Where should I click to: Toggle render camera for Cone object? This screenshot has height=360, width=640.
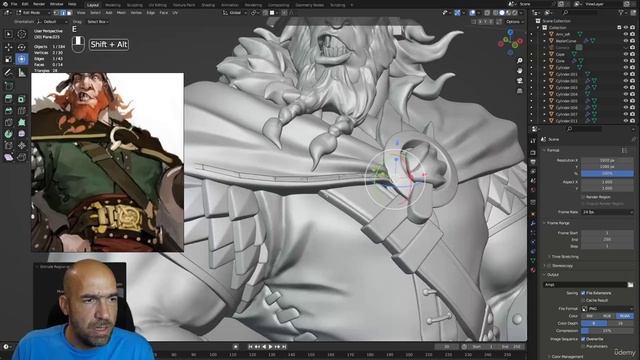click(x=632, y=61)
